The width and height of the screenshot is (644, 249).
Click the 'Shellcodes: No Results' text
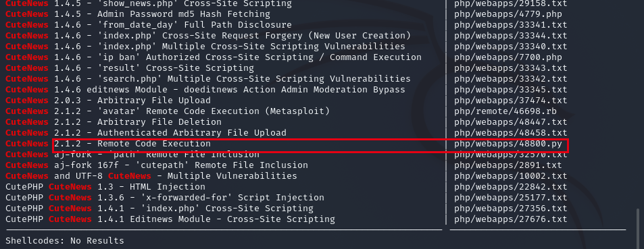pos(64,240)
